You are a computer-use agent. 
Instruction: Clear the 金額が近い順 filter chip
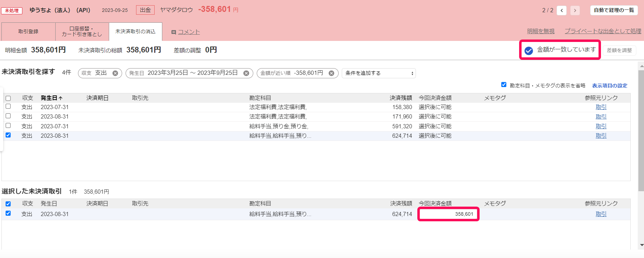[x=331, y=73]
